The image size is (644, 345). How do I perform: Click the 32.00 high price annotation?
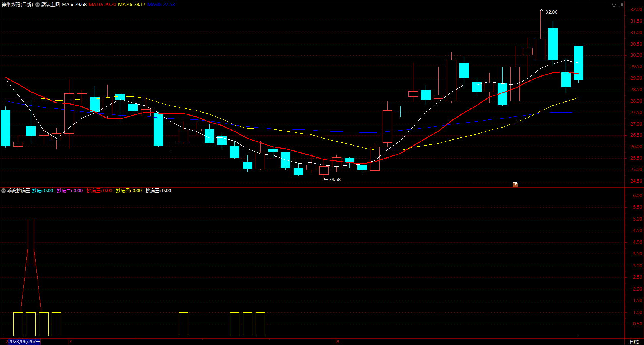click(x=551, y=12)
